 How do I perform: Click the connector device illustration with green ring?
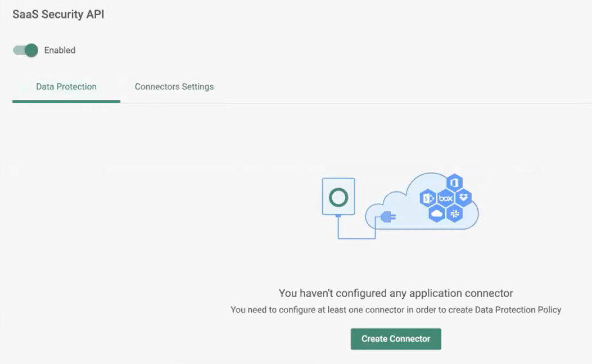[338, 197]
